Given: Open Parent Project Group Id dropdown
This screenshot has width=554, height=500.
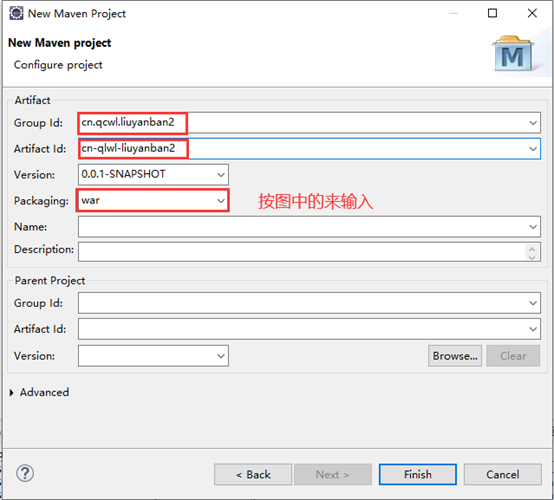Looking at the screenshot, I should pyautogui.click(x=533, y=303).
